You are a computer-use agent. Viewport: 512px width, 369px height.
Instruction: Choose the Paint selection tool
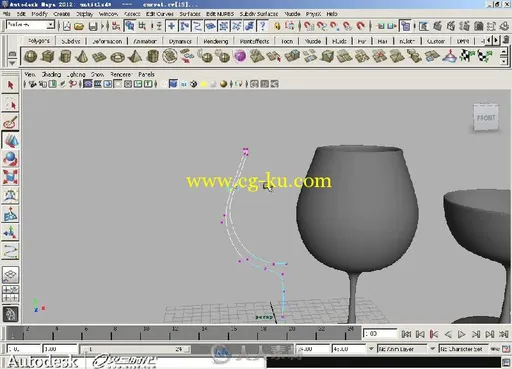click(10, 122)
